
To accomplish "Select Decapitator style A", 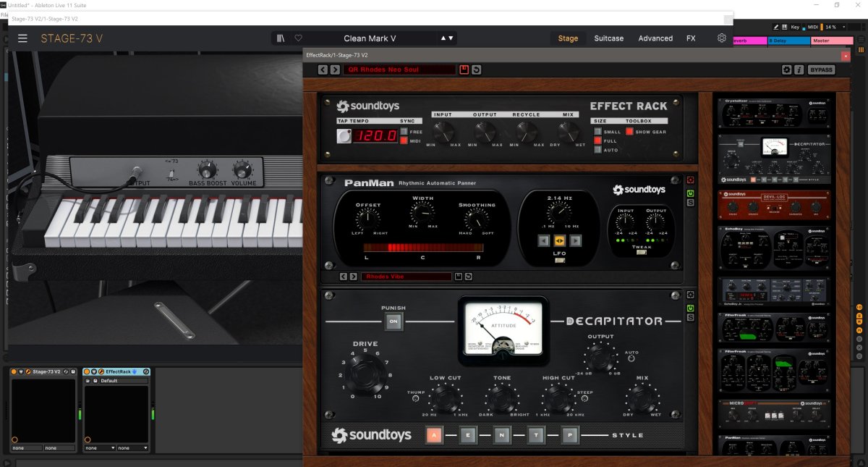I will point(434,435).
